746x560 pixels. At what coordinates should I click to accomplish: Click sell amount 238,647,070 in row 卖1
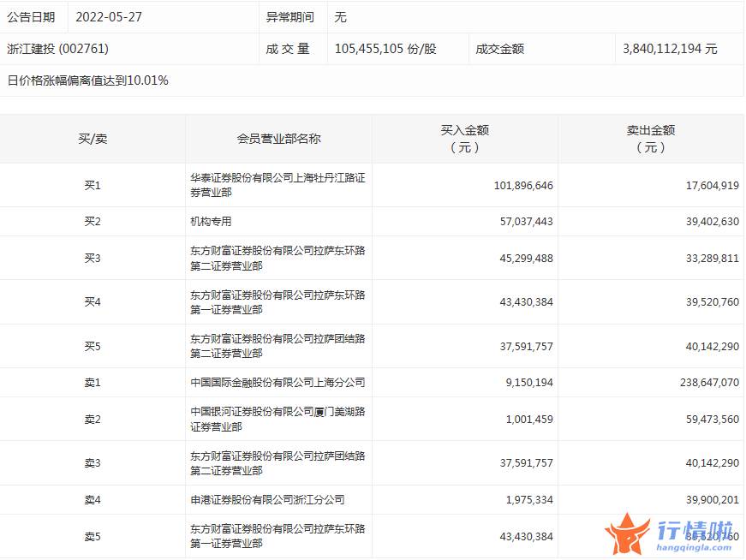[x=707, y=383]
